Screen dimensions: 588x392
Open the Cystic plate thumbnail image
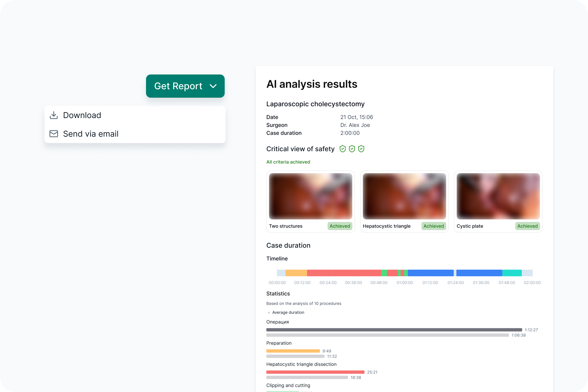click(498, 196)
